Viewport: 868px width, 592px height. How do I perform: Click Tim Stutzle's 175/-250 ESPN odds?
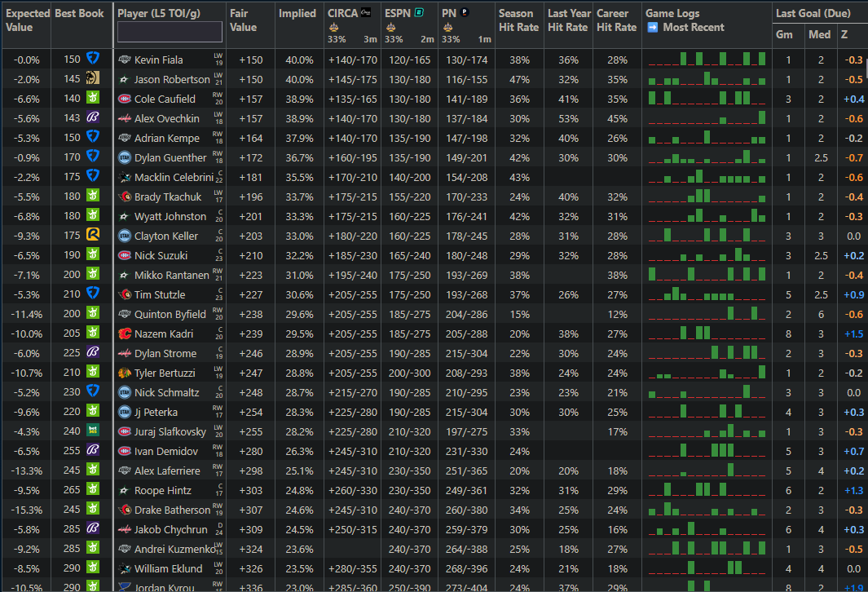pyautogui.click(x=409, y=294)
